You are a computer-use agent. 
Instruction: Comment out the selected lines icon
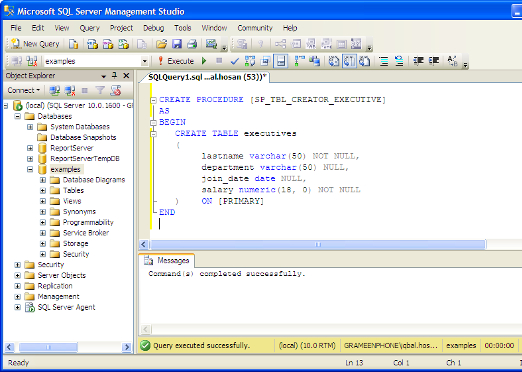[384, 61]
